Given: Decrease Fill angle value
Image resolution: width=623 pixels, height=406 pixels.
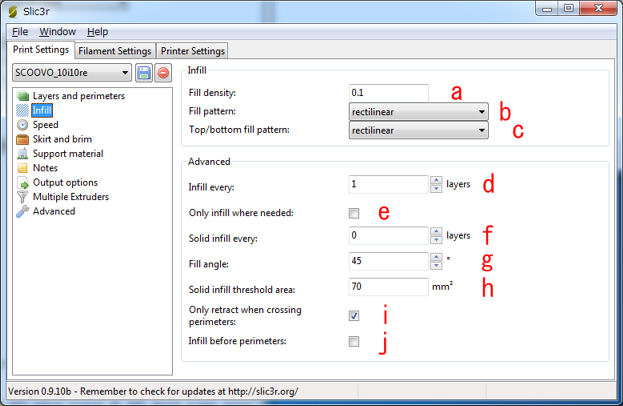Looking at the screenshot, I should pyautogui.click(x=436, y=265).
